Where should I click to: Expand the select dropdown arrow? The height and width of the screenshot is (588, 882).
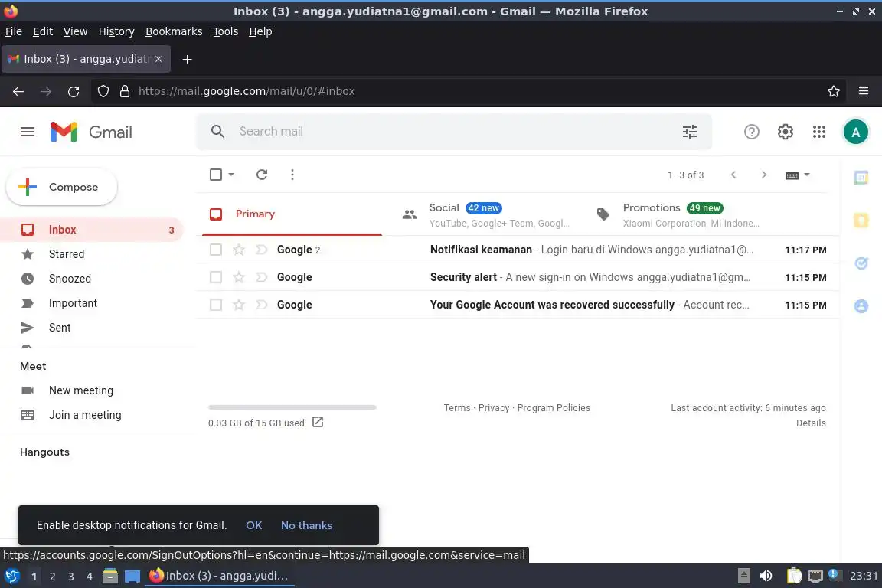click(231, 175)
